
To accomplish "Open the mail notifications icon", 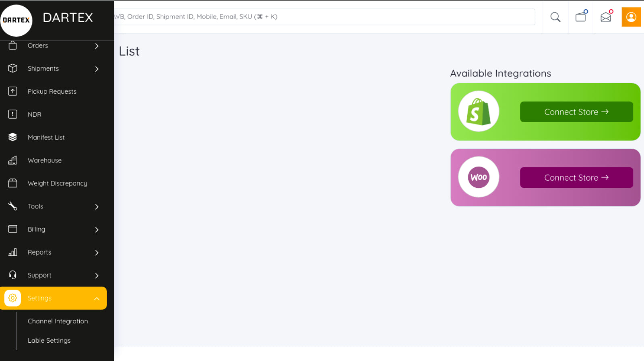I will (607, 16).
